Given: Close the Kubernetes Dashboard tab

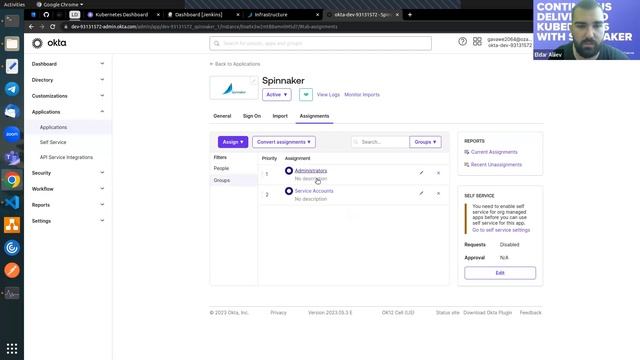Looking at the screenshot, I should [158, 15].
